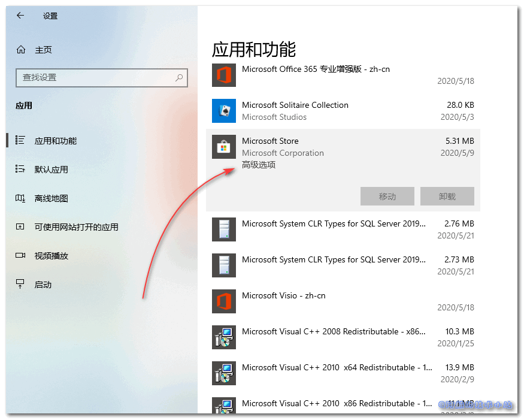Click the 离线地图 map icon
Image resolution: width=524 pixels, height=420 pixels.
(x=20, y=198)
